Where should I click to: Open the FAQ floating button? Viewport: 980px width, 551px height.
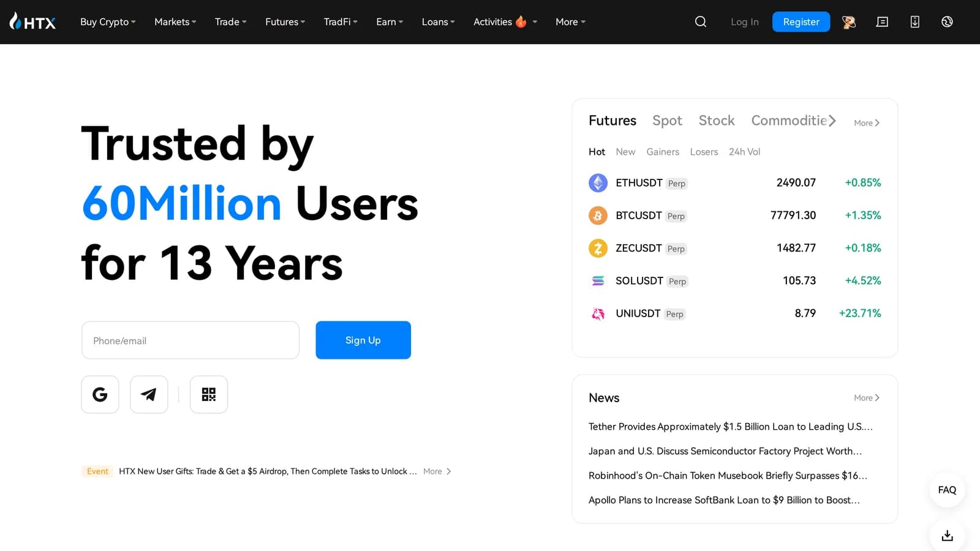click(947, 490)
